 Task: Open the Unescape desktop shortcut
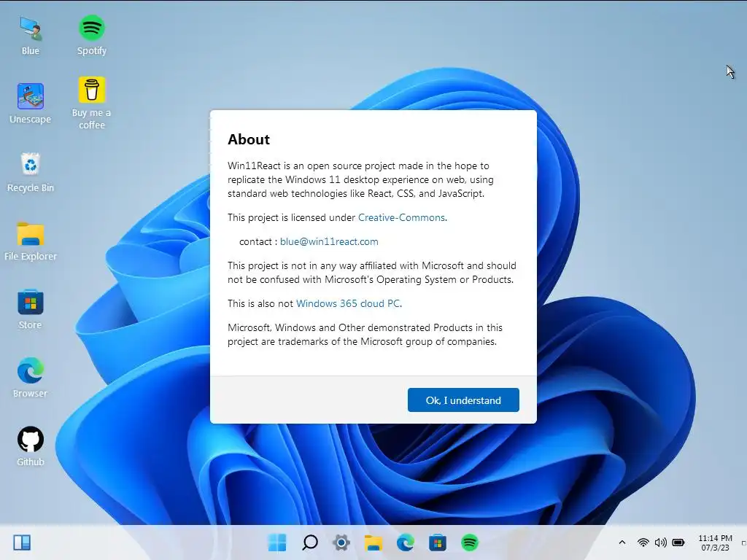[31, 104]
